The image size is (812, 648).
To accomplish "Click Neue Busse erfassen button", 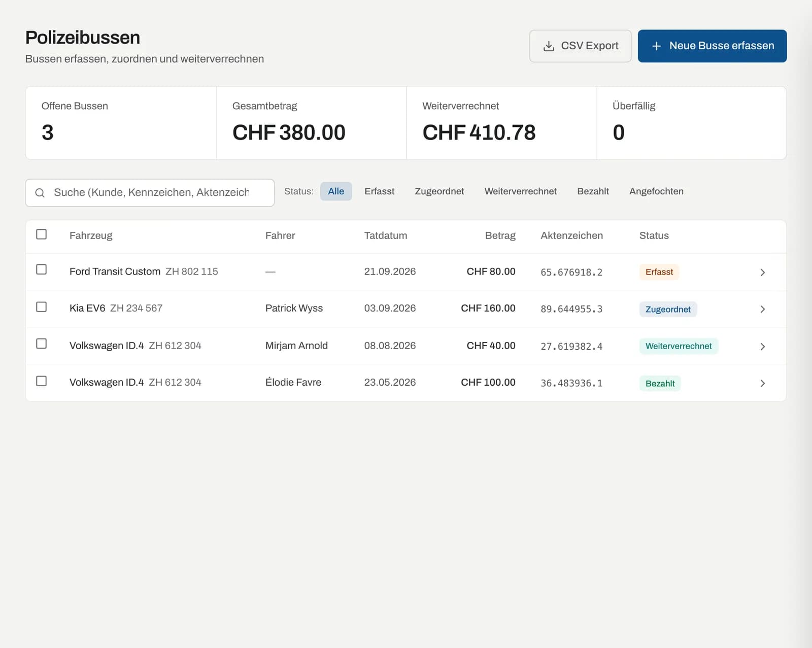I will (712, 46).
